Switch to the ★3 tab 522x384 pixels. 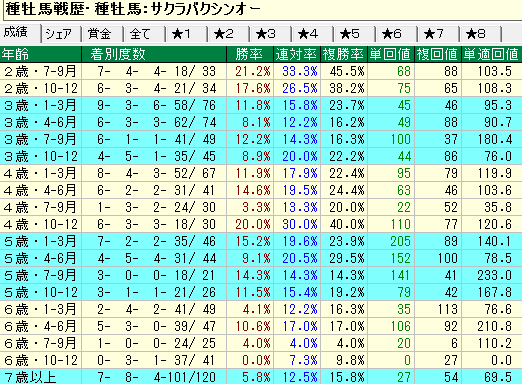click(270, 34)
